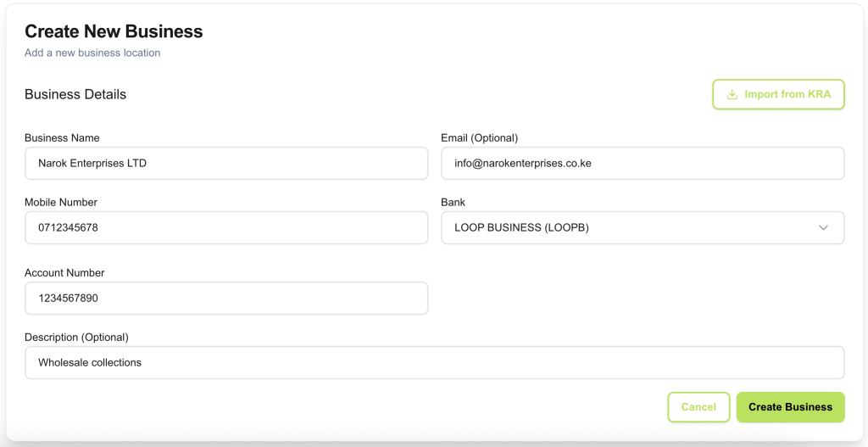Viewport: 868px width, 447px height.
Task: Focus the Description (Optional) field
Action: click(x=435, y=363)
